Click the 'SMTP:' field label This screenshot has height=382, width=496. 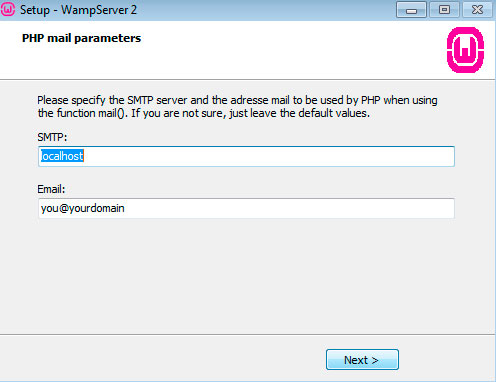click(x=52, y=137)
